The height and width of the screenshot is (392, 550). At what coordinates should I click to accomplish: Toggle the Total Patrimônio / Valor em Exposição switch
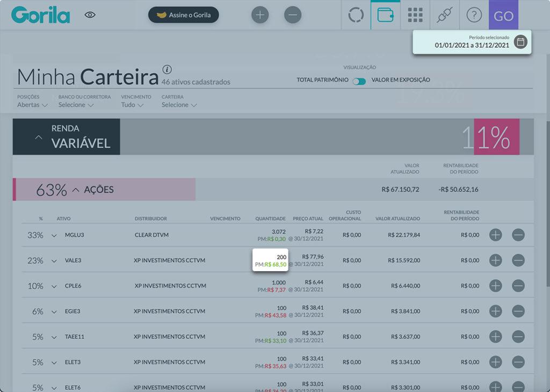359,81
